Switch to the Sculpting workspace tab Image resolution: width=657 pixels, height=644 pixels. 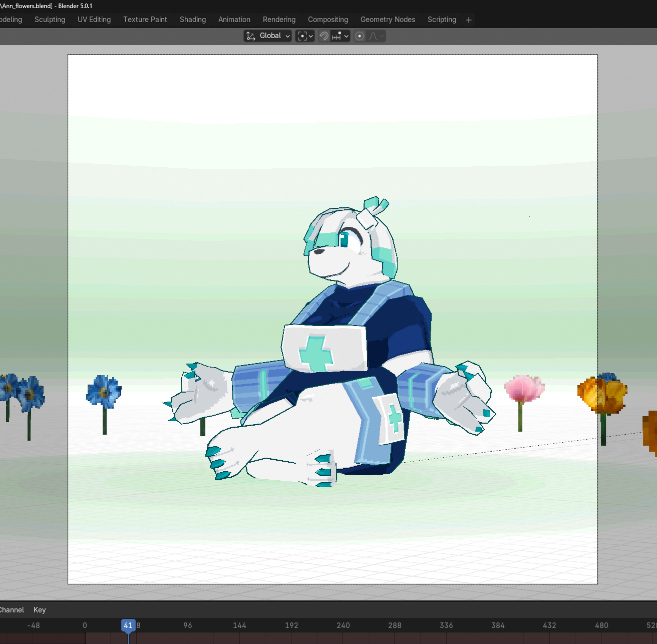(50, 20)
